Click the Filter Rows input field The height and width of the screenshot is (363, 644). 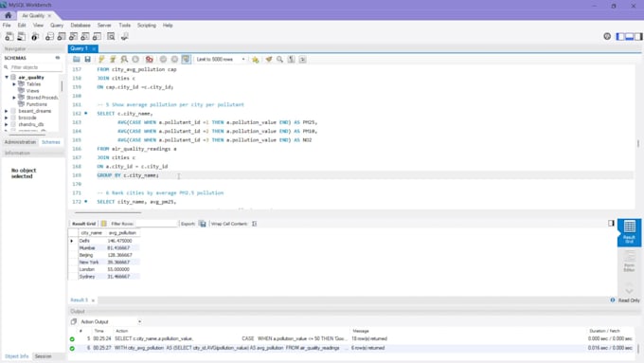(156, 224)
